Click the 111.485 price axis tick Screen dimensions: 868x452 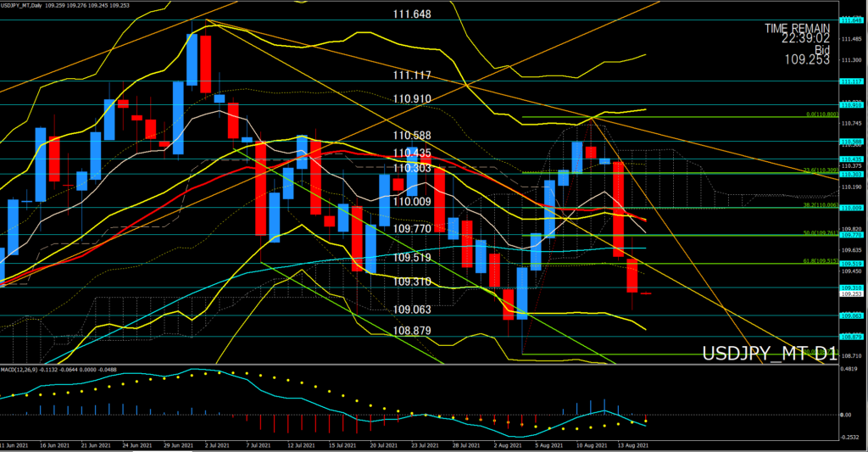[851, 39]
